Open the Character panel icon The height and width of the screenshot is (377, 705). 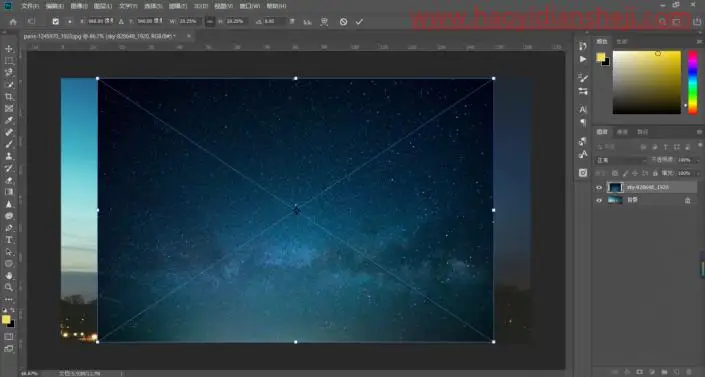[583, 109]
